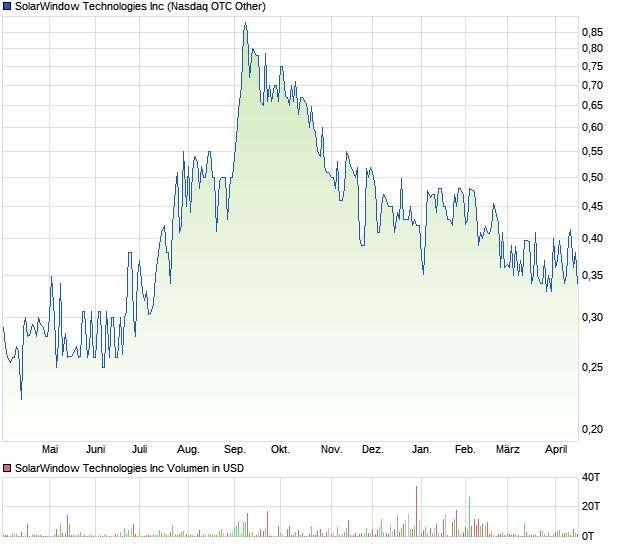Viewport: 620px width, 546px height.
Task: Select the 'Dez.' month label
Action: coord(373,450)
